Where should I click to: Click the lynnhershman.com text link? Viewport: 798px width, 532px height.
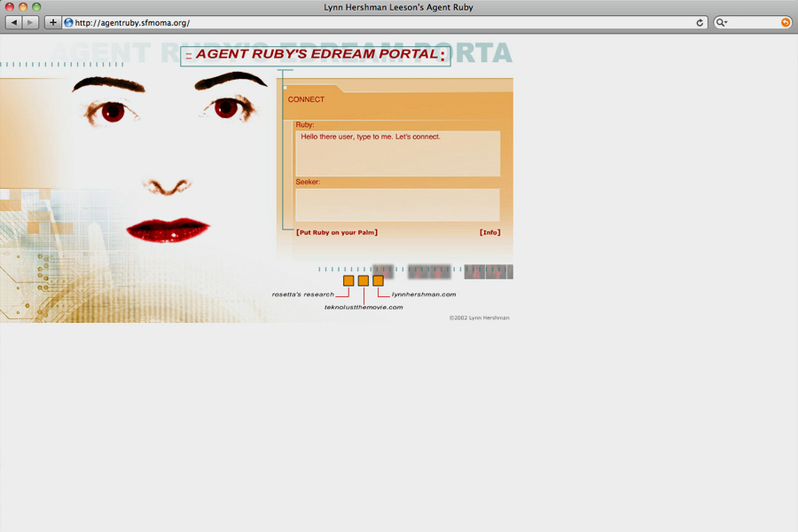pyautogui.click(x=424, y=294)
